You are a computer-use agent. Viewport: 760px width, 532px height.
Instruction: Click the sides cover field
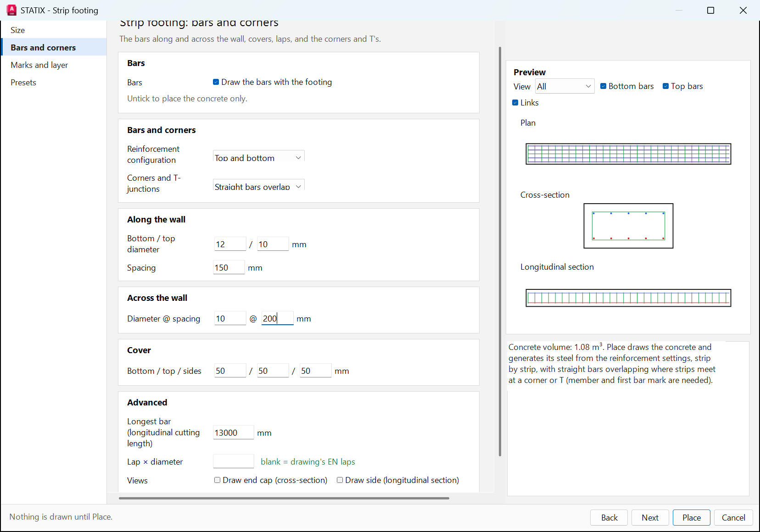click(x=315, y=371)
